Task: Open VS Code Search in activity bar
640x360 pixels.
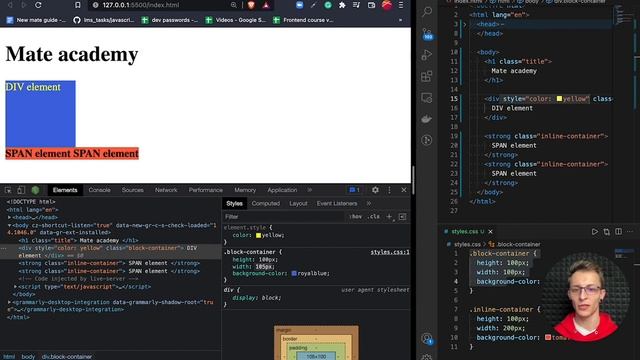Action: coord(427,12)
